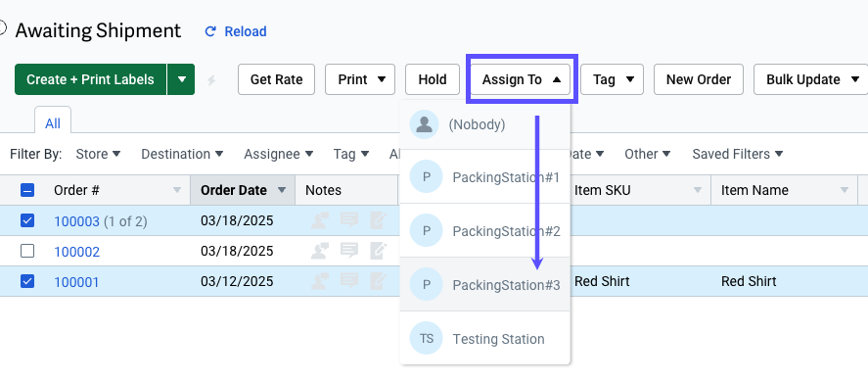
Task: Click the comment bubble icon in order 100001 row
Action: (x=349, y=280)
